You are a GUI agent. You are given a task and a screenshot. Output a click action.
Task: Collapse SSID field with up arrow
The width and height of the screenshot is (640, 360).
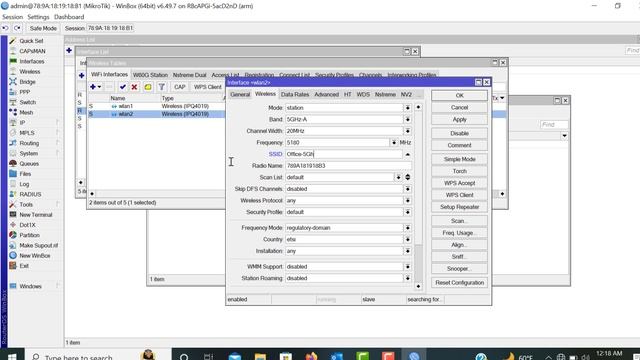click(407, 154)
